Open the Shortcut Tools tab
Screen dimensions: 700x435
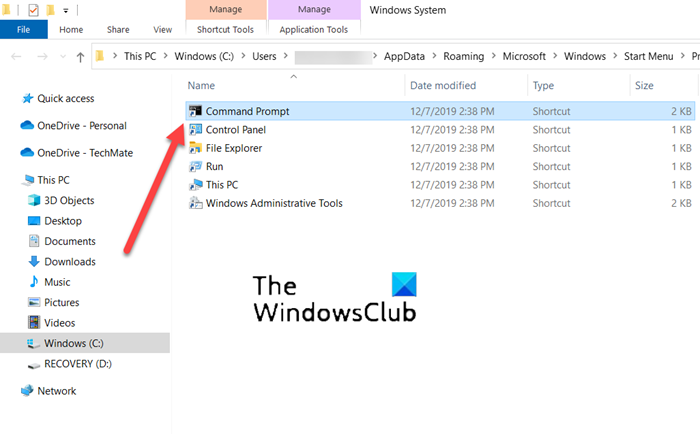(225, 29)
